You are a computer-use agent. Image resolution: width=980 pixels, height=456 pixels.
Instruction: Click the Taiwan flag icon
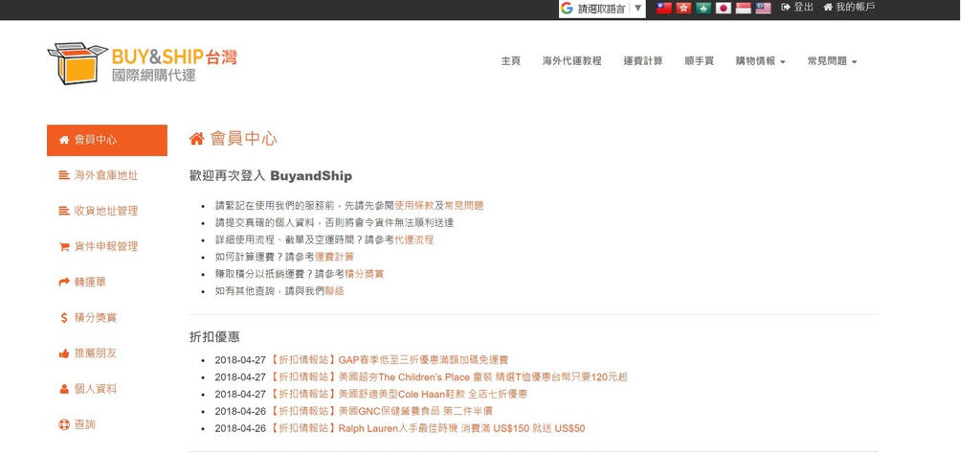click(664, 8)
